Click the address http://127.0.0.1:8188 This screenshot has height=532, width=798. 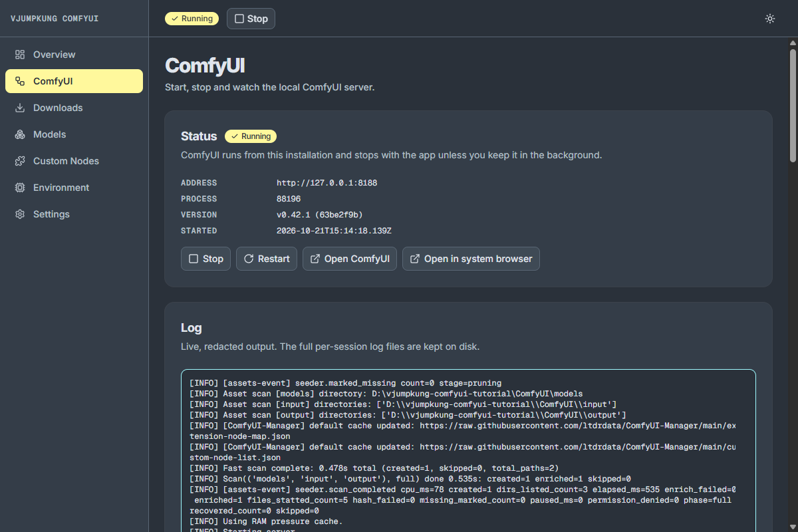(x=327, y=183)
